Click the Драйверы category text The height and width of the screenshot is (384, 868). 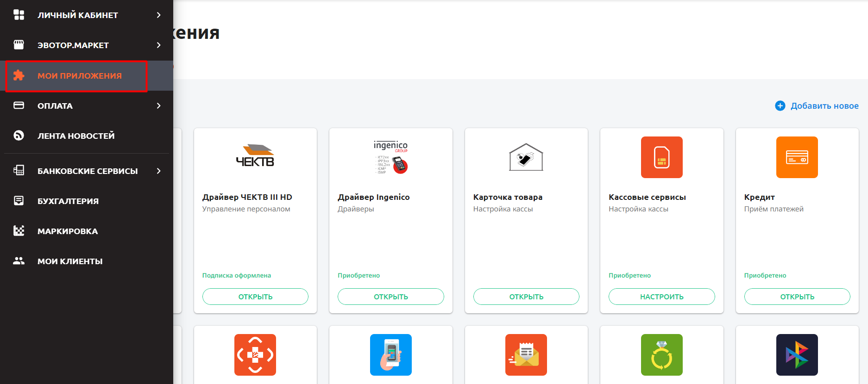click(x=356, y=209)
